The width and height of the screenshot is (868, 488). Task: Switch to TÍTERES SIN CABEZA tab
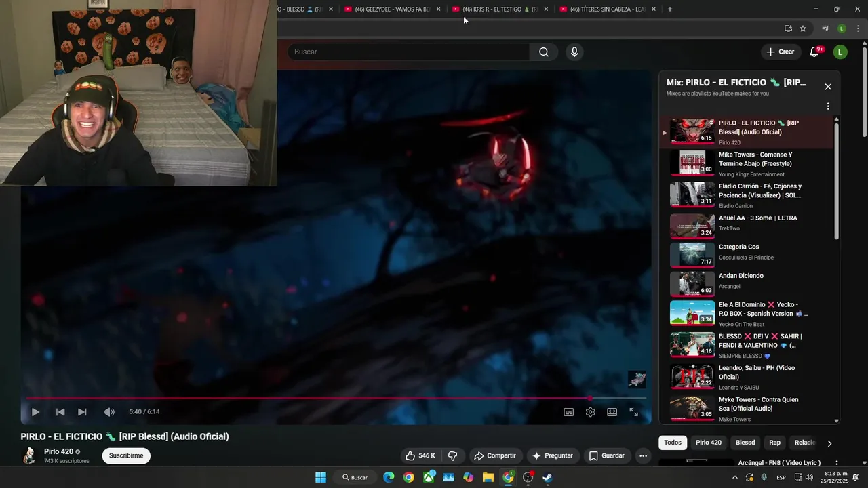click(607, 9)
